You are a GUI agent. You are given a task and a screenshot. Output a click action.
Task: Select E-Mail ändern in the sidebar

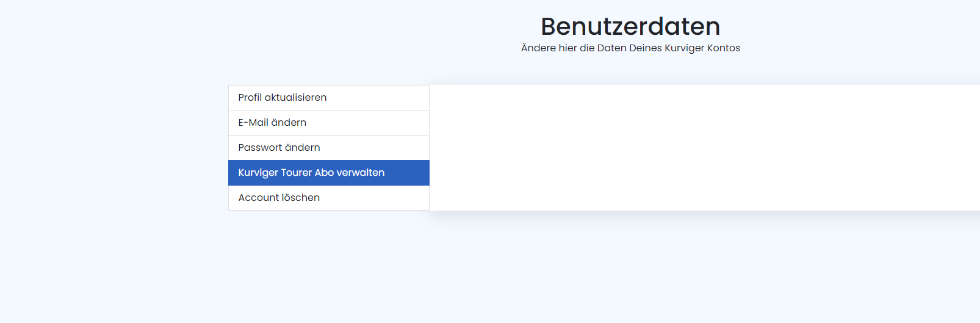pos(272,123)
